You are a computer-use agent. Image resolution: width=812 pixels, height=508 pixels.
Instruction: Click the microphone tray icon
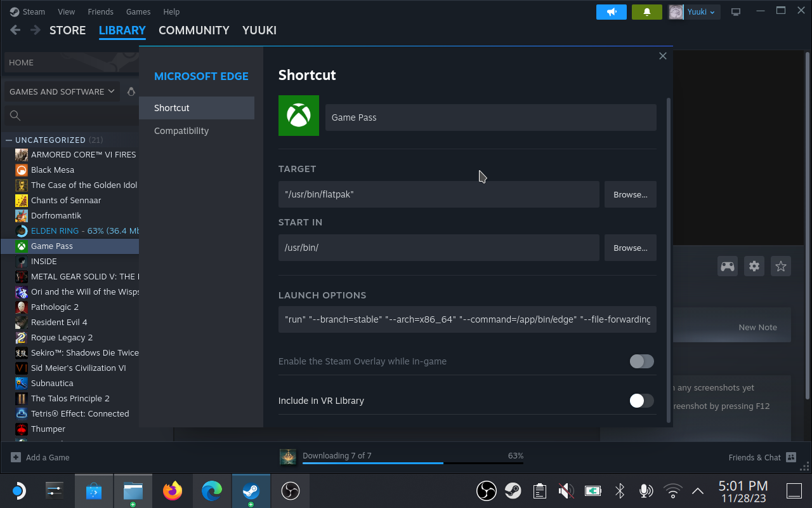pos(646,491)
